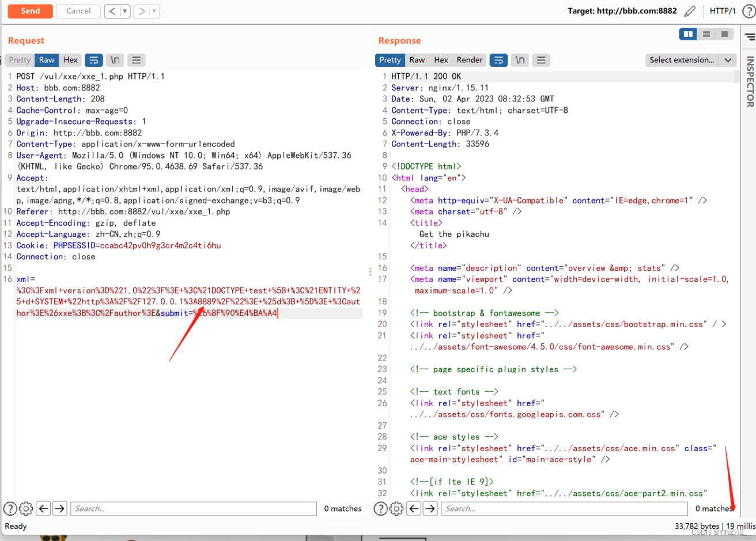The image size is (756, 541).
Task: Toggle word wrap in the Request panel
Action: (x=94, y=60)
